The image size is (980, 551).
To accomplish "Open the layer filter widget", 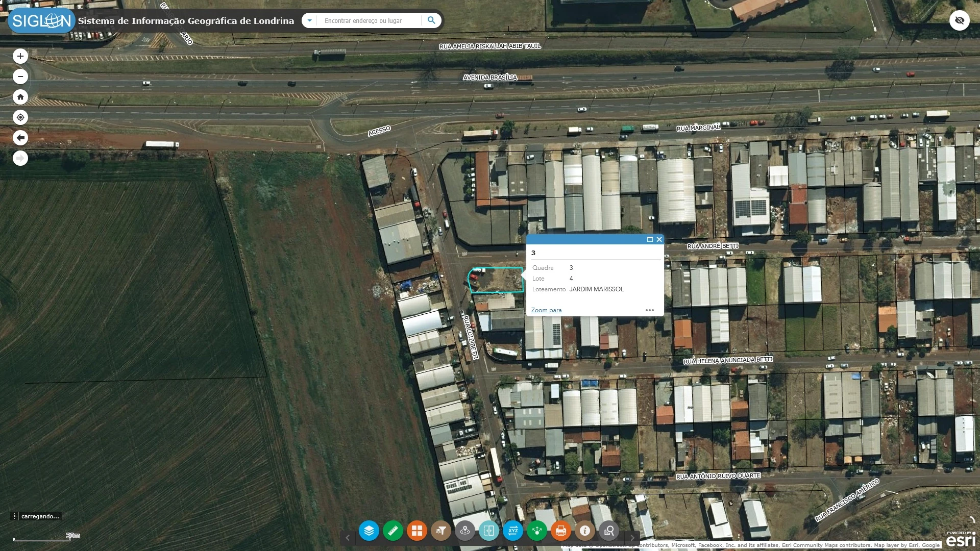I will click(441, 531).
